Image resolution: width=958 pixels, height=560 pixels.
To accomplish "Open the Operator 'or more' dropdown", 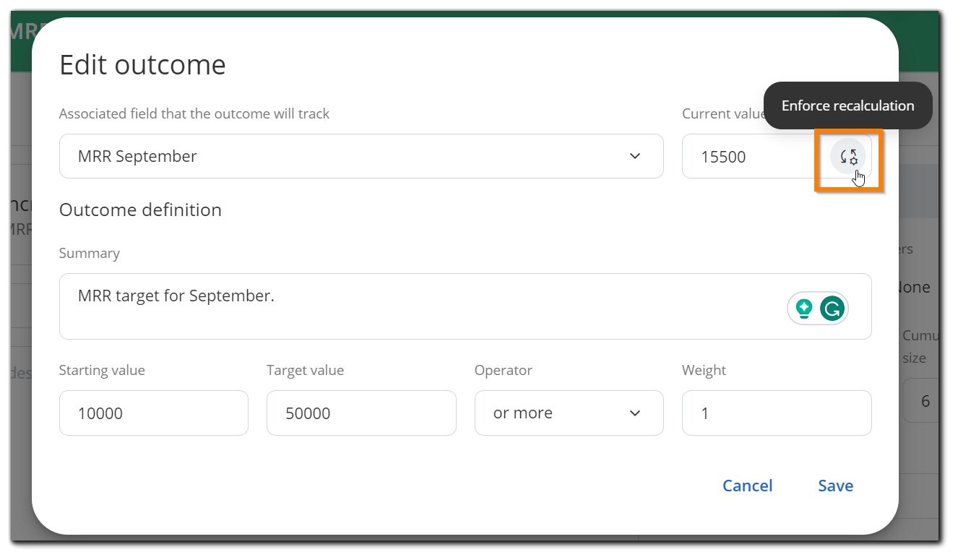I will click(569, 413).
